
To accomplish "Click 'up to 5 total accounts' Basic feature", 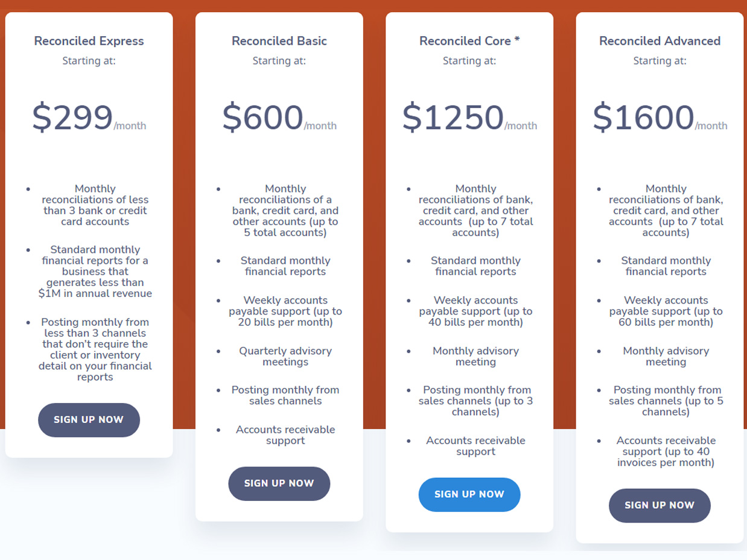I will [285, 211].
